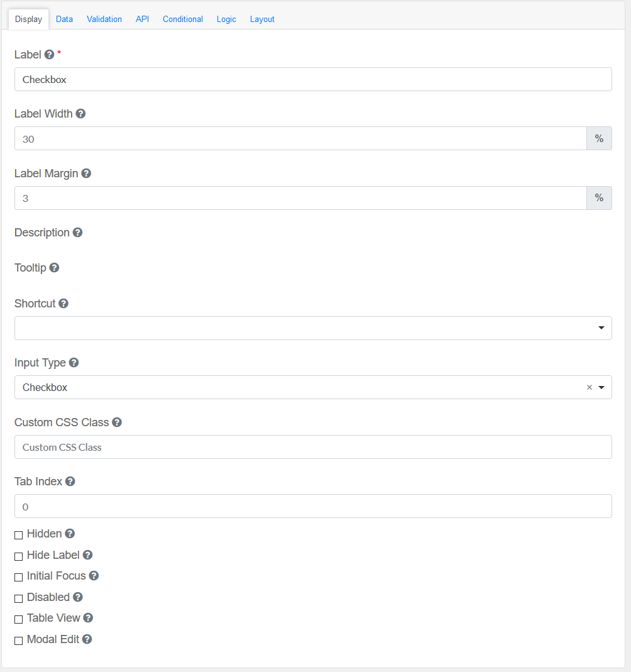Go to the Layout tab
Image resolution: width=631 pixels, height=672 pixels.
[262, 19]
